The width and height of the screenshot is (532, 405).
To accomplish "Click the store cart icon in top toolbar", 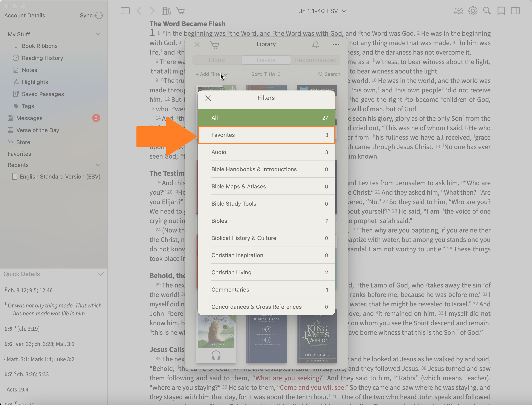I will click(x=180, y=11).
